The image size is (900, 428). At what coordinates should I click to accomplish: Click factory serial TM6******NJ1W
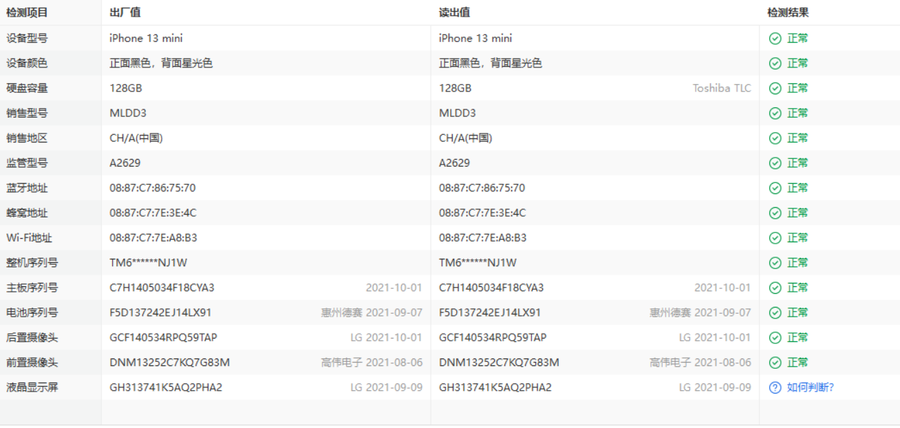148,263
